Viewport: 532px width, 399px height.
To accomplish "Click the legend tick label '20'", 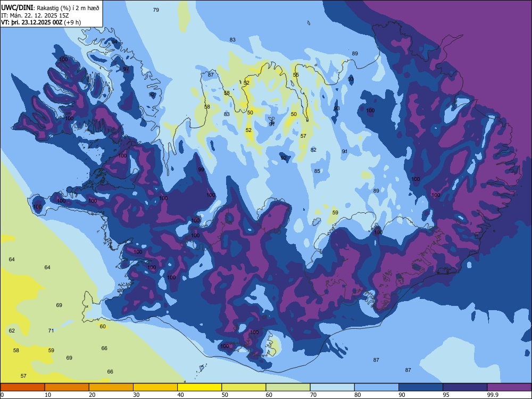I will [92, 395].
